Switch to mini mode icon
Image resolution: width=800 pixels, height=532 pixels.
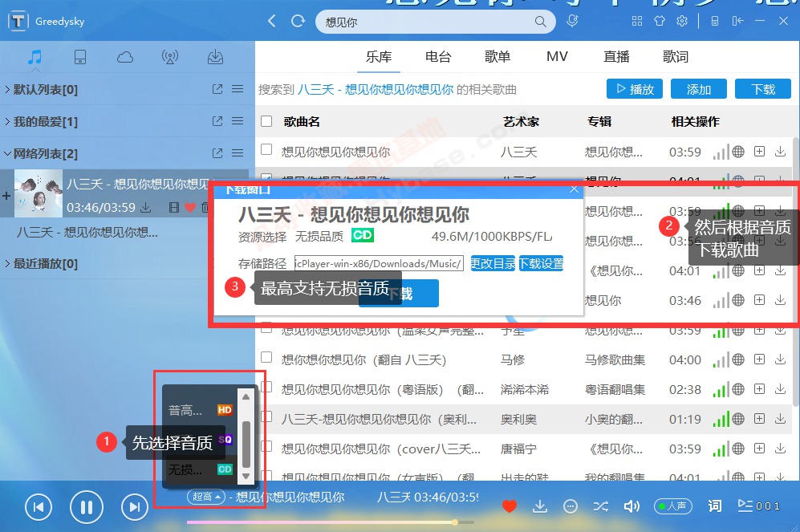tap(737, 21)
